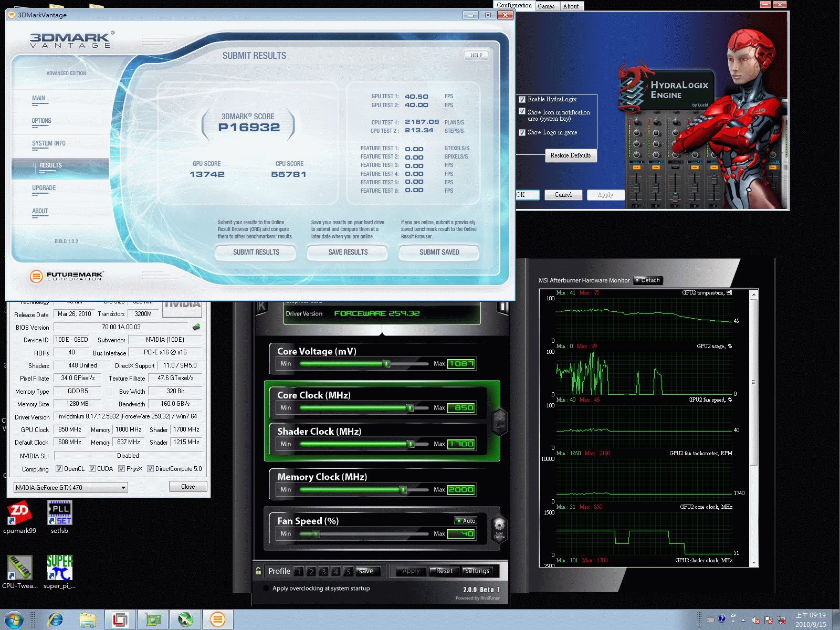Load Afterburner profile slot 3
This screenshot has width=840, height=630.
tap(323, 572)
